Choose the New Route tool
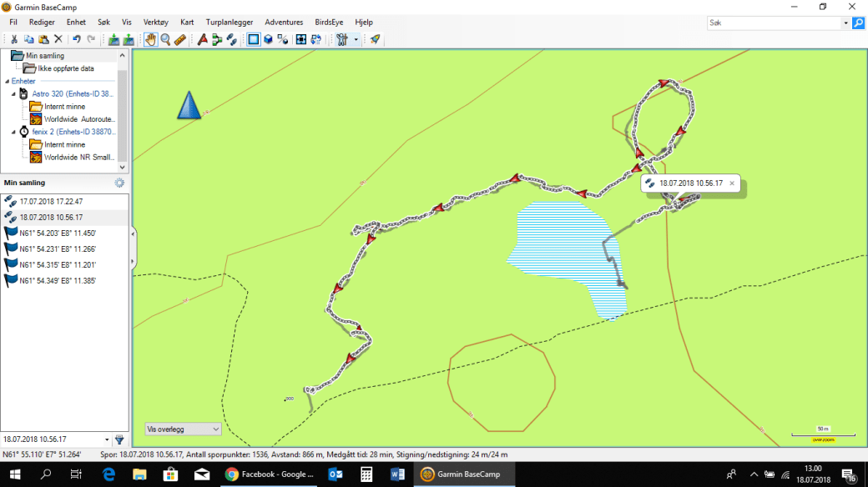The width and height of the screenshot is (868, 487). (x=202, y=39)
